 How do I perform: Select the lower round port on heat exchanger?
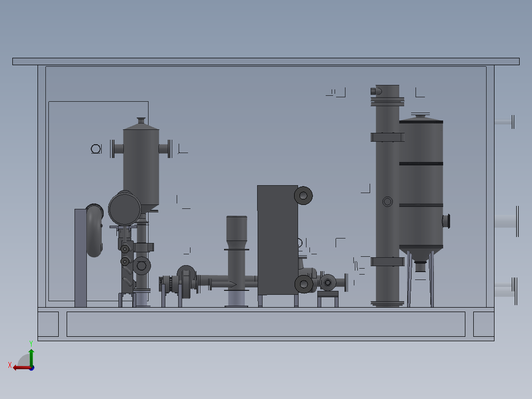coord(304,284)
